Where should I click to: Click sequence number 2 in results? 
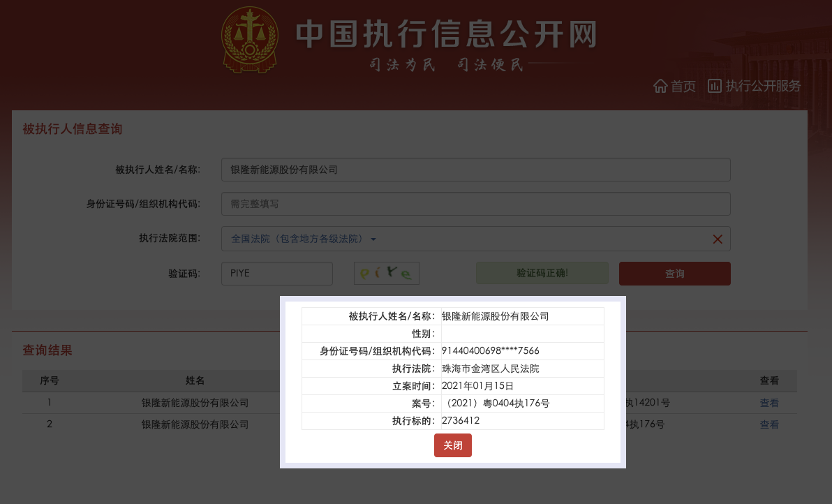coord(50,424)
